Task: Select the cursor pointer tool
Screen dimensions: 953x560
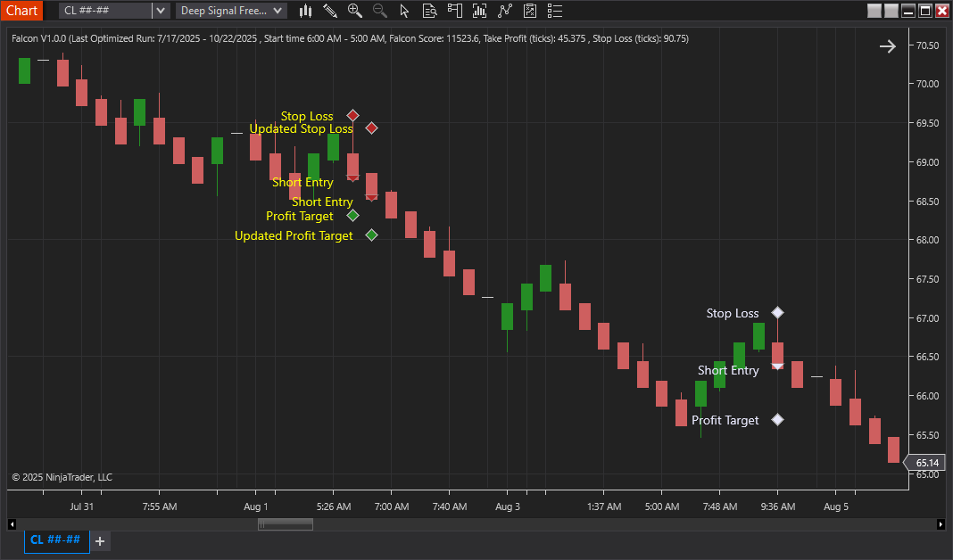Action: click(405, 11)
